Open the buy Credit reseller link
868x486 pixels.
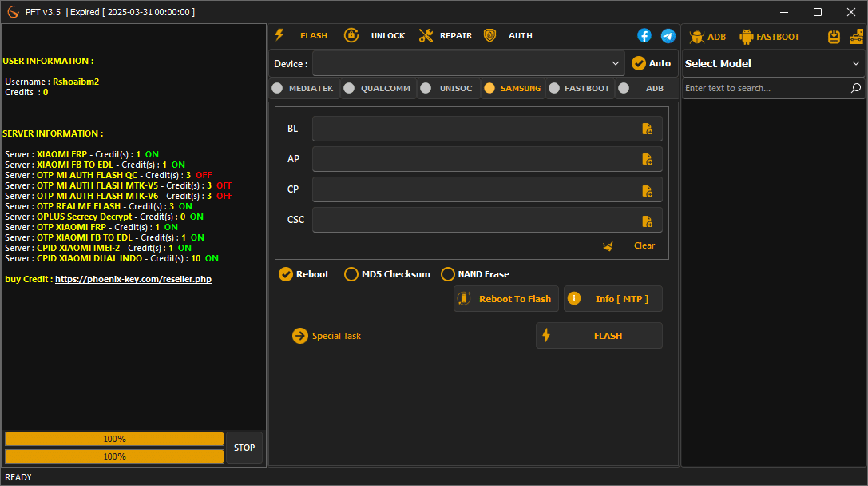pos(133,278)
